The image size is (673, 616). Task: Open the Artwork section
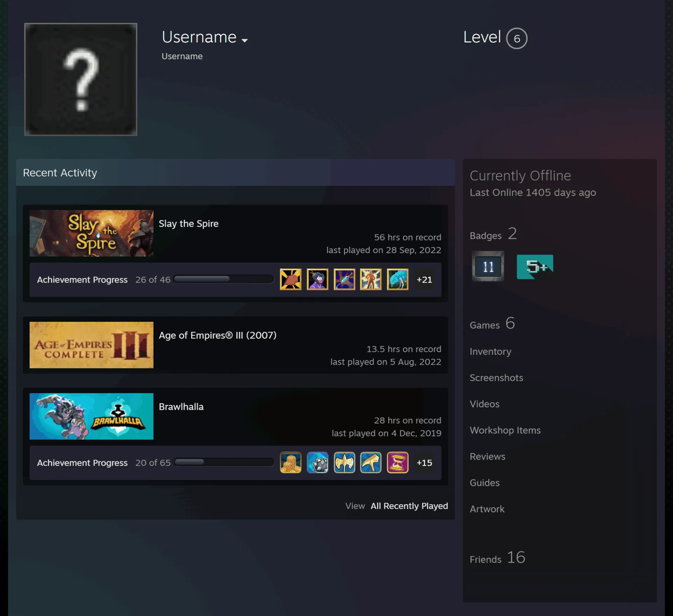point(487,509)
